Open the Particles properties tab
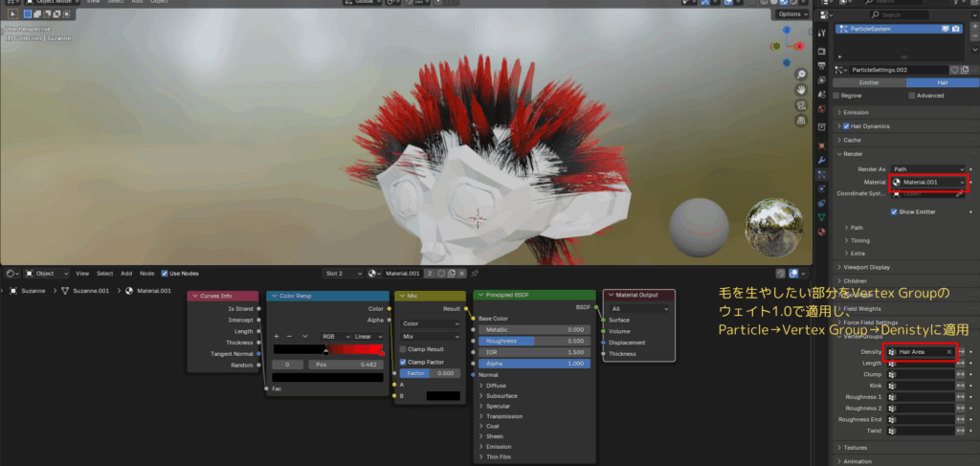980x466 pixels. [822, 174]
